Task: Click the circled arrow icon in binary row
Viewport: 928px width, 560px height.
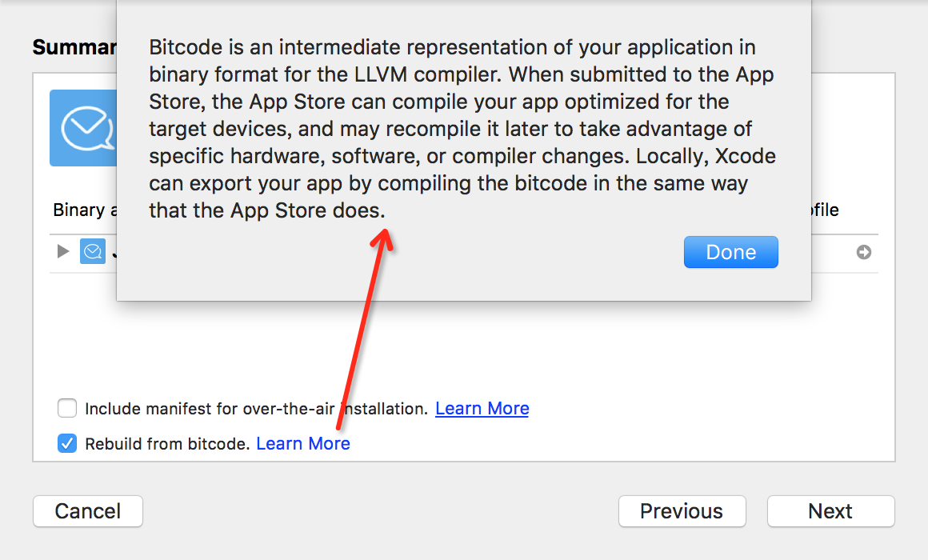Action: click(864, 252)
